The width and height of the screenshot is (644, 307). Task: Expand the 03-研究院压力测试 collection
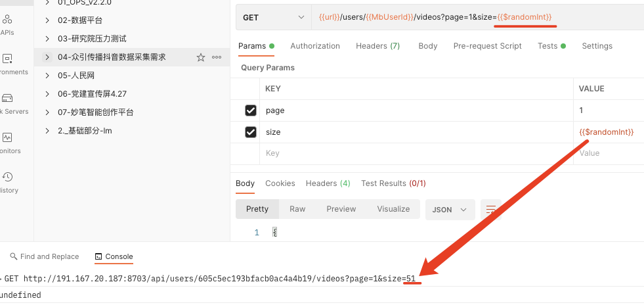pos(47,39)
